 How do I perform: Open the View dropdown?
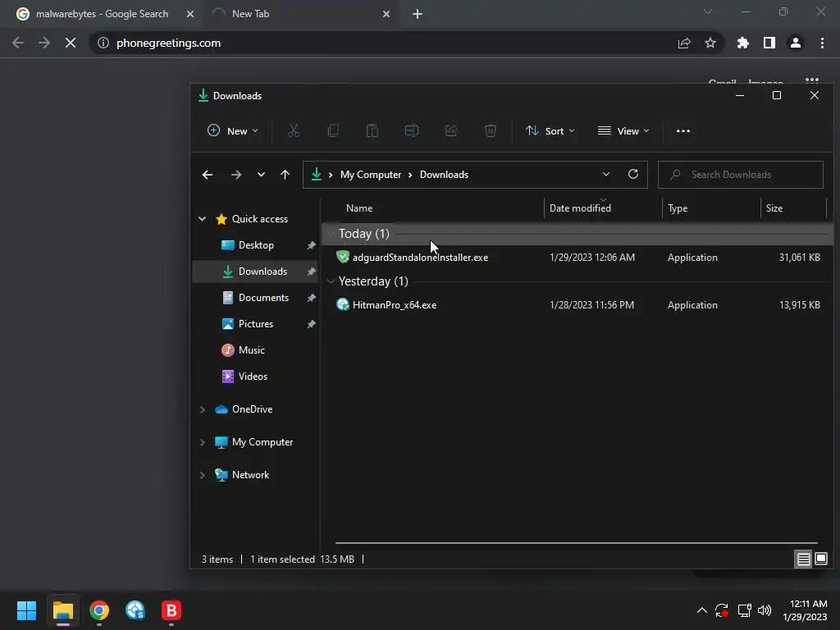tap(623, 130)
